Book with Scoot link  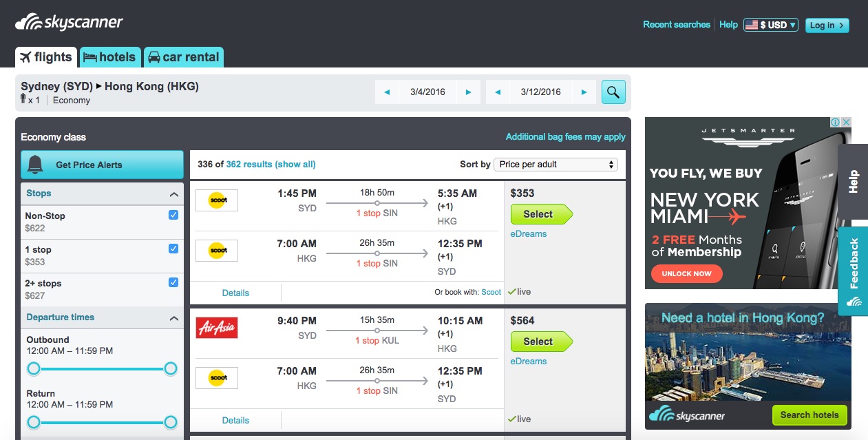491,292
